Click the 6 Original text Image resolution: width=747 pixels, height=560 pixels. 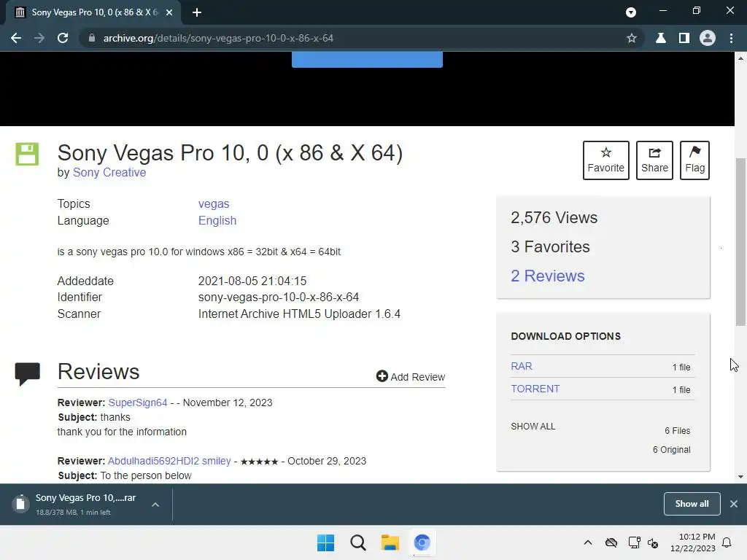pyautogui.click(x=671, y=449)
